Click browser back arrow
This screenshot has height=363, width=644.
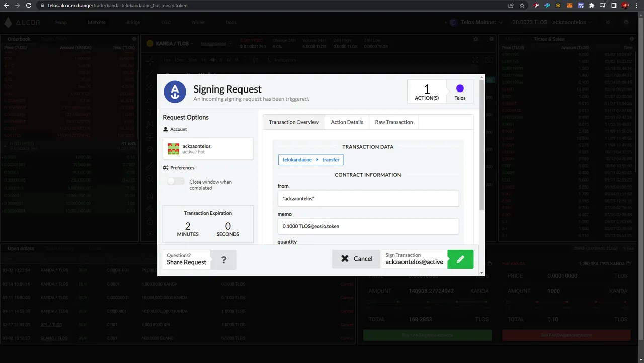(x=7, y=5)
